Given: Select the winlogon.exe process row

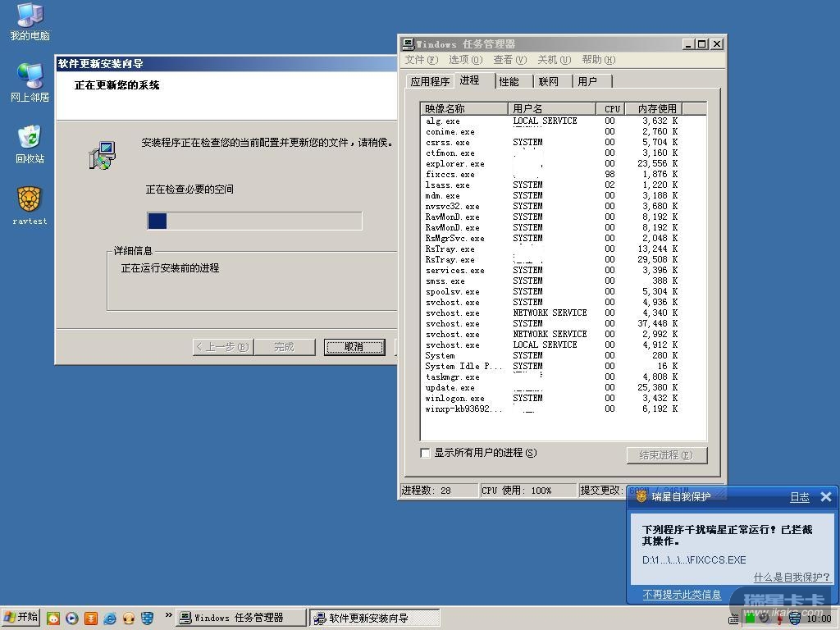Looking at the screenshot, I should click(552, 398).
